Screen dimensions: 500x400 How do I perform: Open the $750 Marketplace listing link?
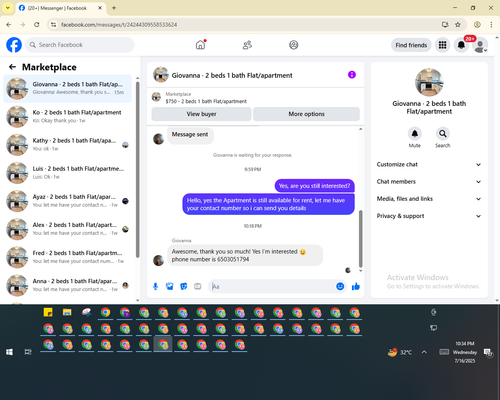206,101
